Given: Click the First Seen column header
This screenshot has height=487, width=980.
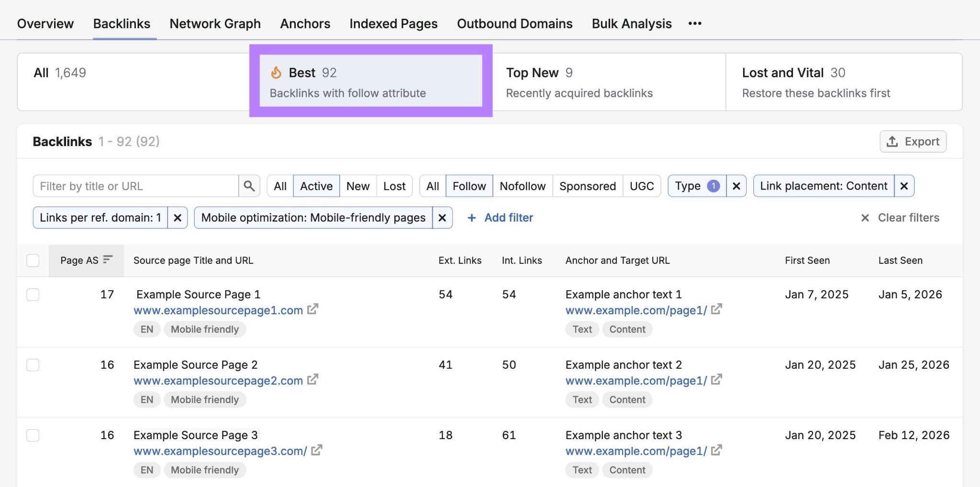Looking at the screenshot, I should click(807, 260).
